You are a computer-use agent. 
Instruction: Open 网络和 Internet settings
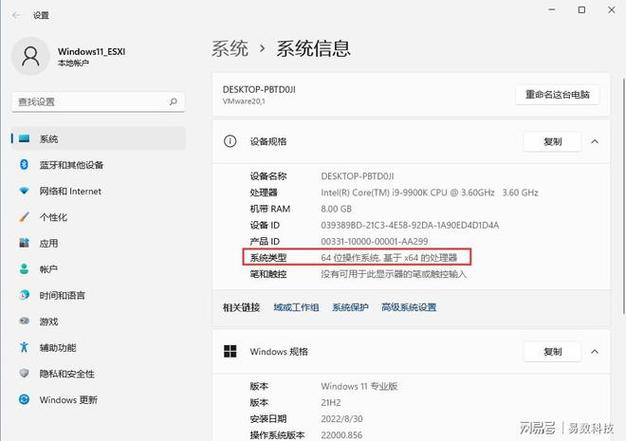click(99, 191)
